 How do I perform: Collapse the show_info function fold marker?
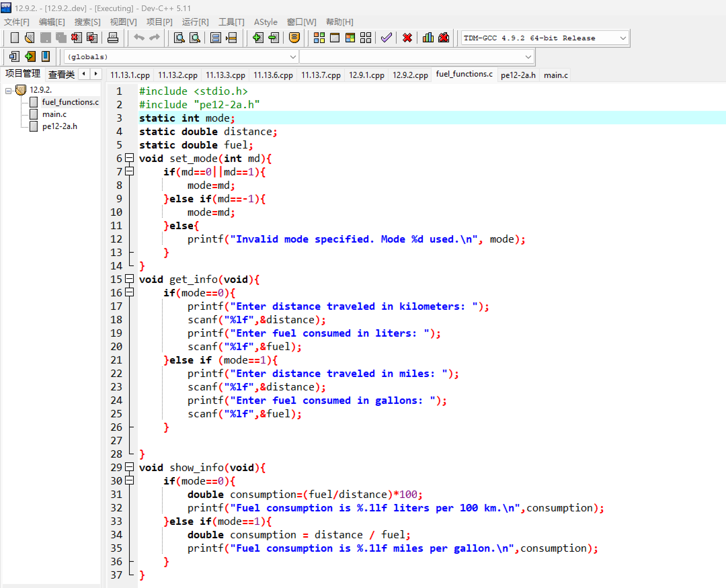tap(129, 467)
